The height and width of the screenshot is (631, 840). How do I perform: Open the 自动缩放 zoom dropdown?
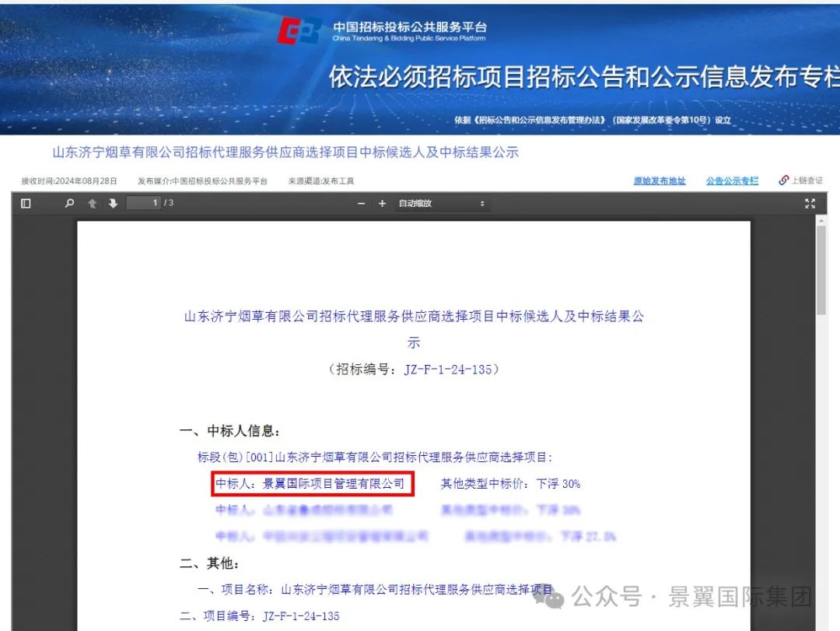[442, 204]
